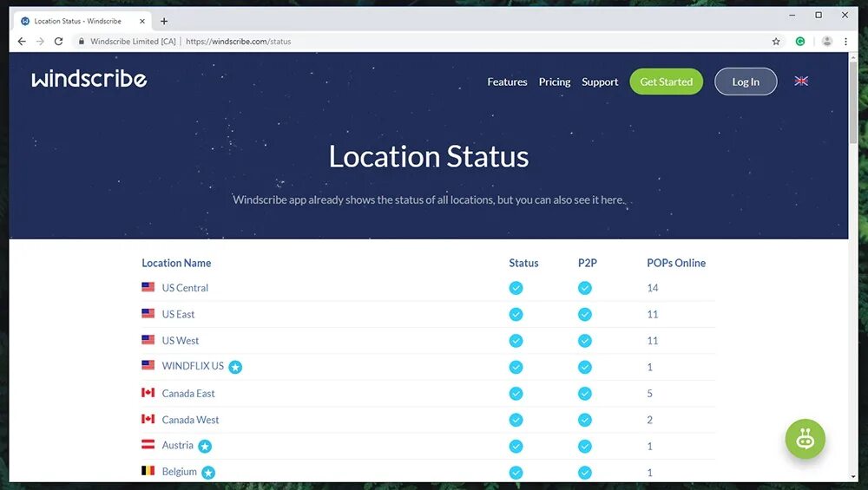Open the browser profile avatar
This screenshot has width=868, height=490.
point(827,42)
